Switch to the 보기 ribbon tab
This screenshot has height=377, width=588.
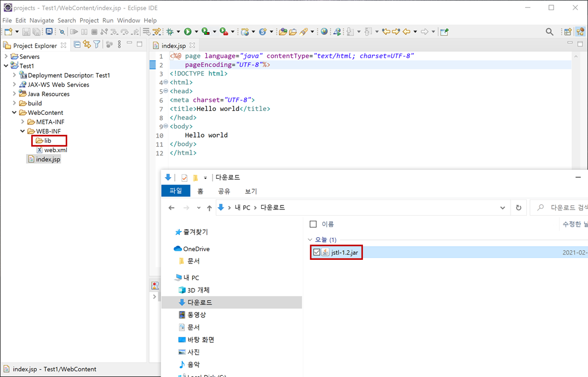click(x=250, y=191)
